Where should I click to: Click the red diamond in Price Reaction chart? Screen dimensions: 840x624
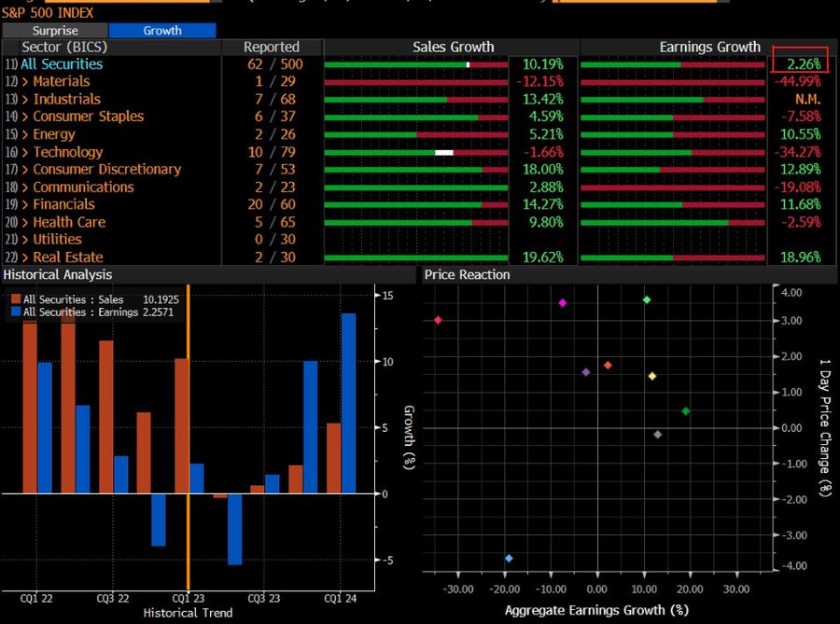tap(438, 320)
